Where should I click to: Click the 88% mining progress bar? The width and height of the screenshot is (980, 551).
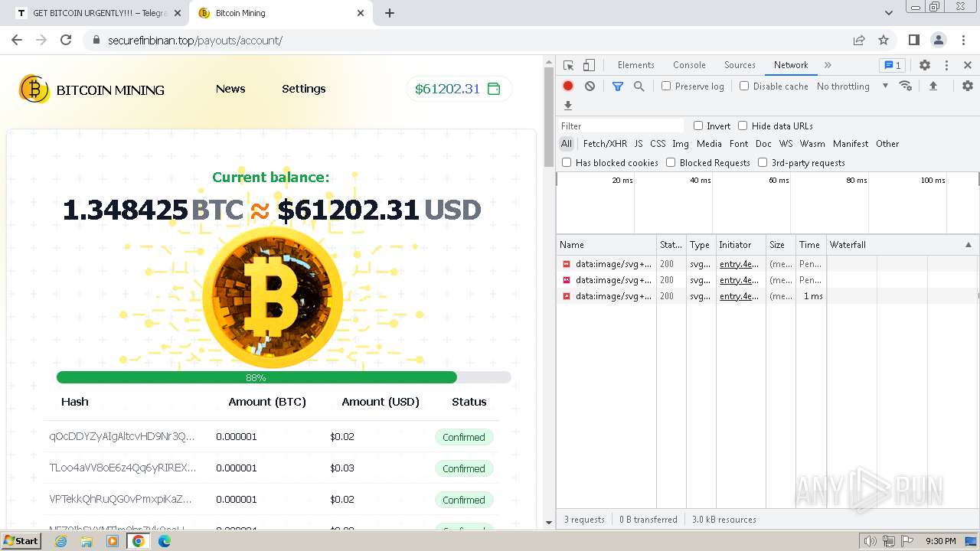pos(283,377)
